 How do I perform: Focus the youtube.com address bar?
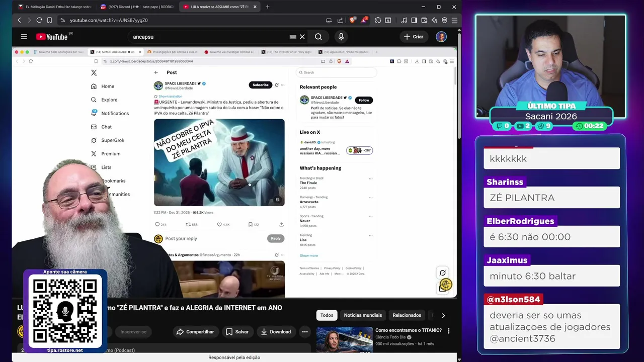click(191, 20)
